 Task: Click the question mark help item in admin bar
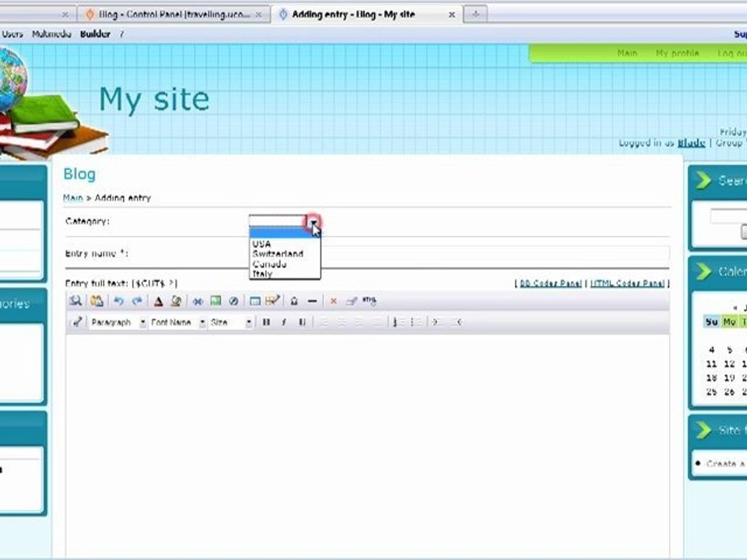[x=121, y=33]
